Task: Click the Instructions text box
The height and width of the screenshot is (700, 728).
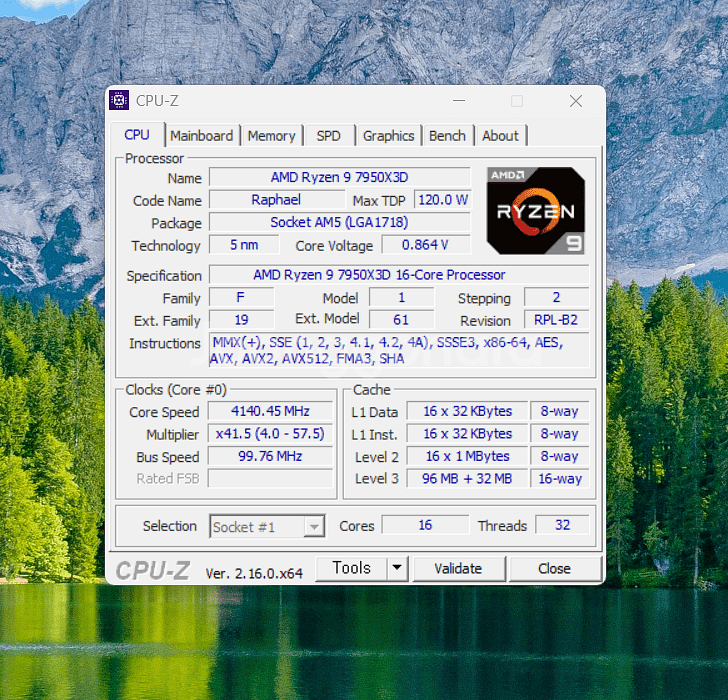Action: click(398, 350)
